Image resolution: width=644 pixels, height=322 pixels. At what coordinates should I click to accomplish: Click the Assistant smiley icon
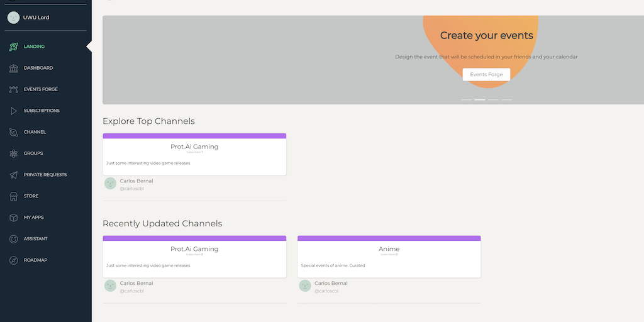pos(13,239)
